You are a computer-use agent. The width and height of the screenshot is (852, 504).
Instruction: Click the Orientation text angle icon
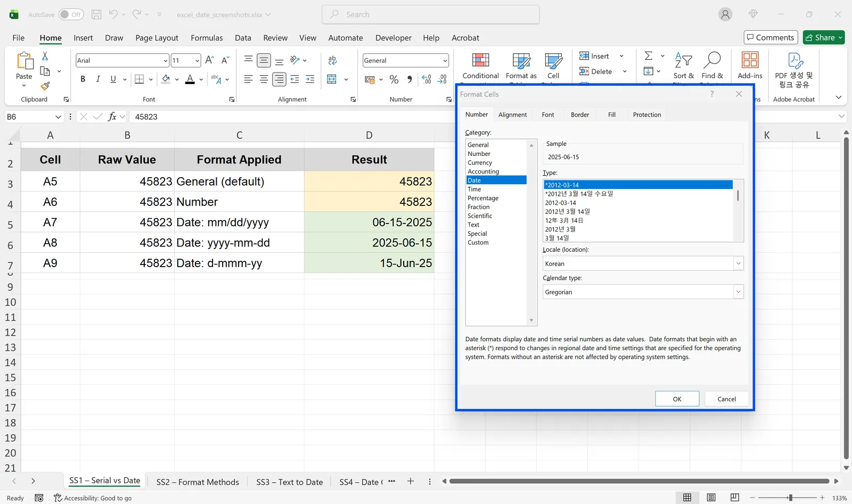[295, 60]
